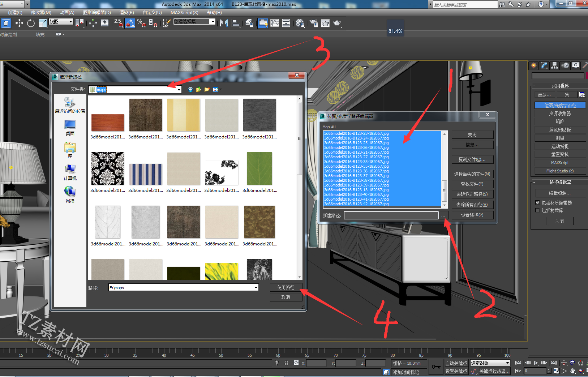Click the utility button sets configure icon
588x377 pixels.
click(582, 95)
